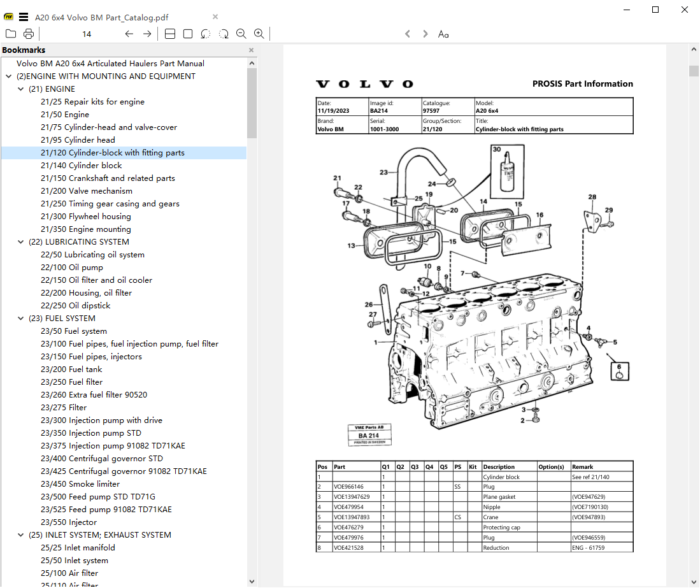Toggle match case Aa icon

click(x=443, y=34)
